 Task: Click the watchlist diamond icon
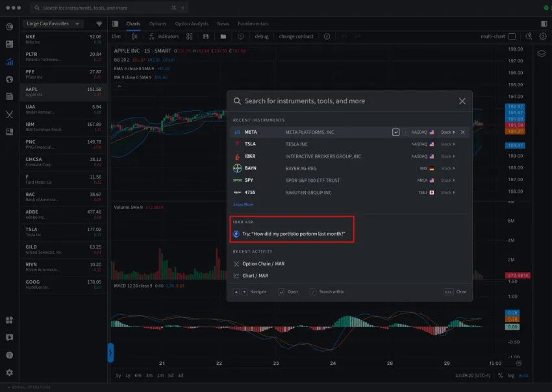[x=99, y=23]
